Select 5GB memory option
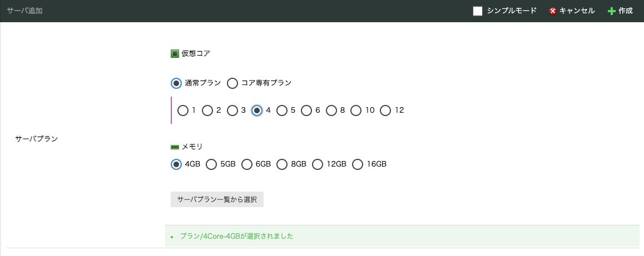Viewport: 644px width, 256px height. [x=211, y=164]
